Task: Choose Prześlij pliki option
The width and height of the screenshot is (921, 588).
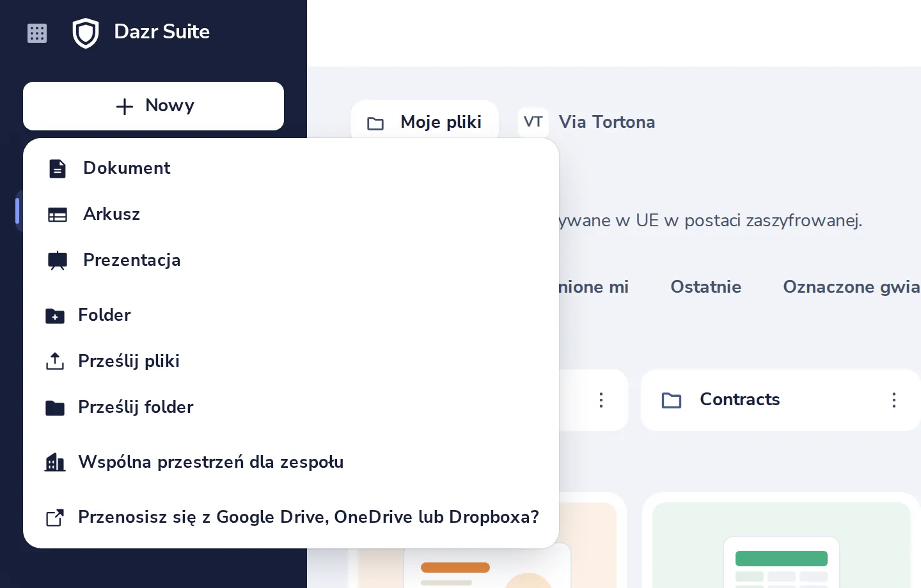Action: (x=291, y=361)
